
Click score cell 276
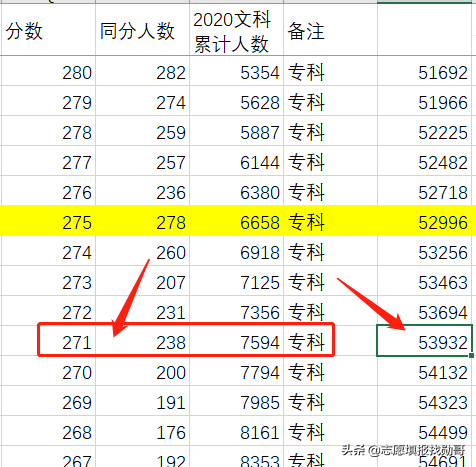pyautogui.click(x=48, y=191)
